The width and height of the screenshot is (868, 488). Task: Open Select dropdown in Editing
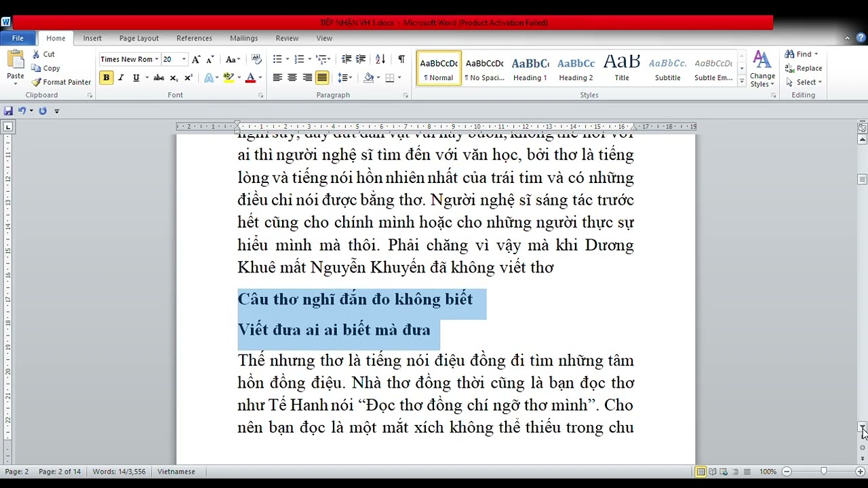pos(804,83)
